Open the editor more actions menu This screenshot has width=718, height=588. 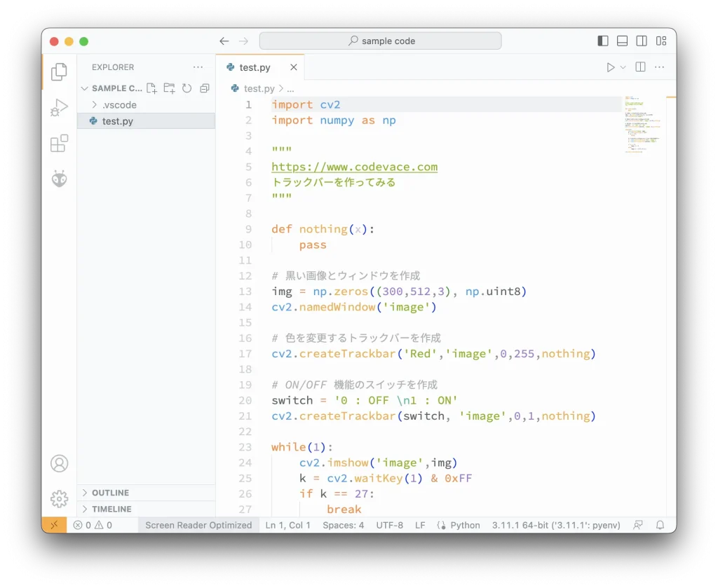click(659, 67)
